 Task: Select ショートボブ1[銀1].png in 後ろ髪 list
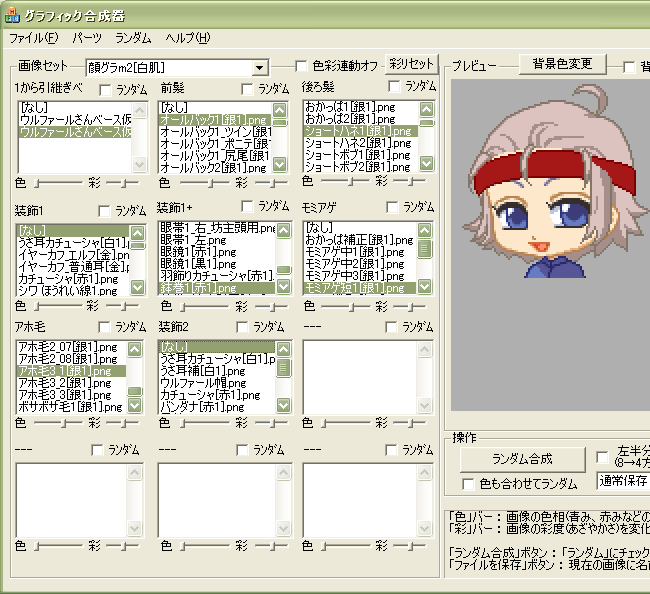pos(361,155)
